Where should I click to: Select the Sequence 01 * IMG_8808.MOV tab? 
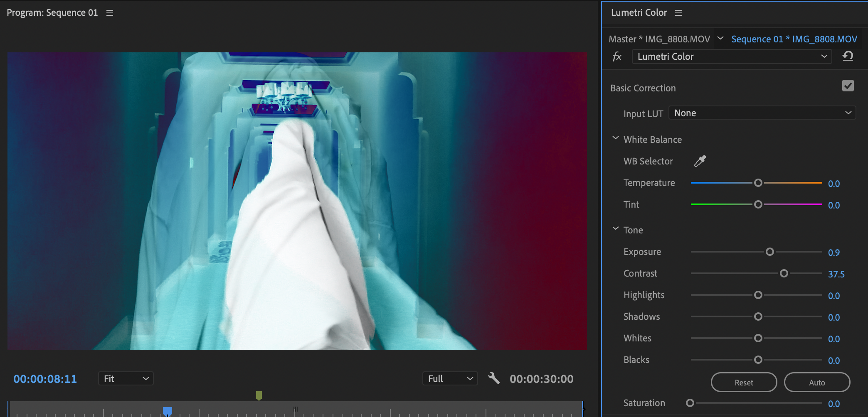794,39
